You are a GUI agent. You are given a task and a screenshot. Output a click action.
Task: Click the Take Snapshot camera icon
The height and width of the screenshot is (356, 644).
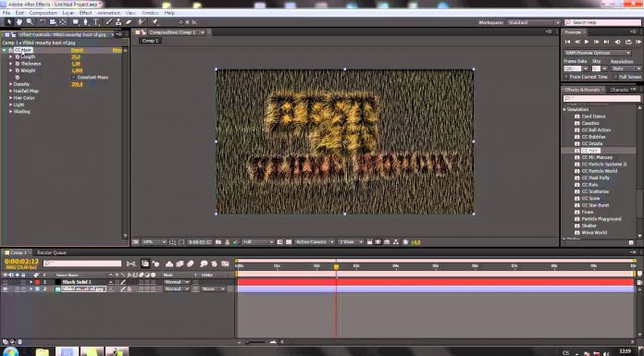pos(218,242)
